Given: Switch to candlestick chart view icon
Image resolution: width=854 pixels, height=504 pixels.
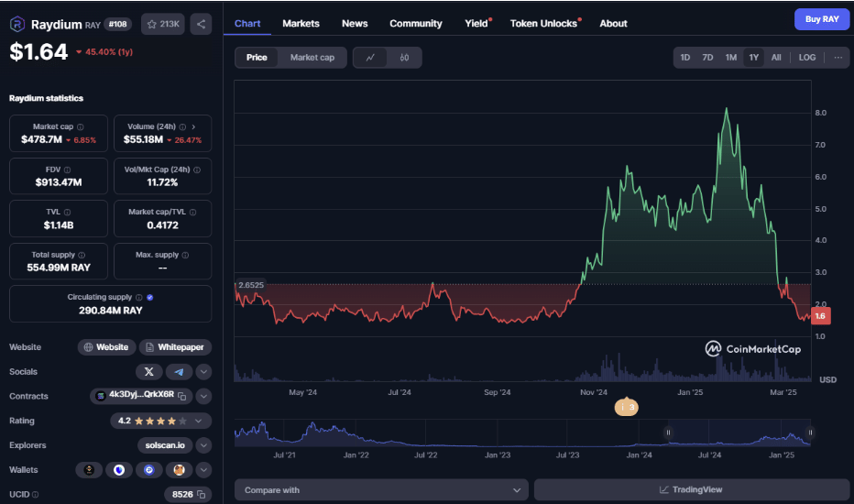Looking at the screenshot, I should (404, 58).
